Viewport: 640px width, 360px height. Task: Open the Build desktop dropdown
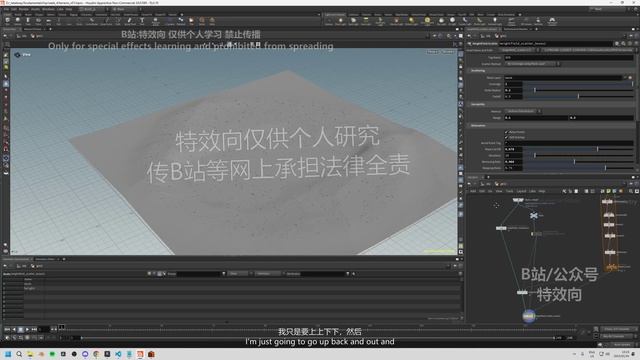coord(93,9)
